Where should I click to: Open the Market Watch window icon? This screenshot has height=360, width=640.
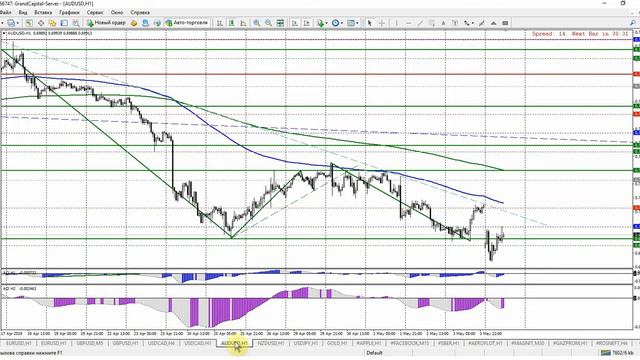(29, 23)
